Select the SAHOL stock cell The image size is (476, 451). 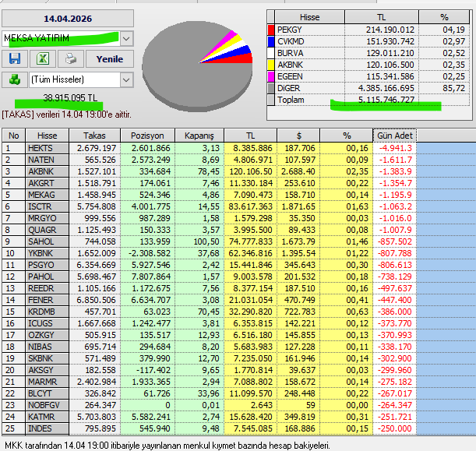(x=47, y=241)
